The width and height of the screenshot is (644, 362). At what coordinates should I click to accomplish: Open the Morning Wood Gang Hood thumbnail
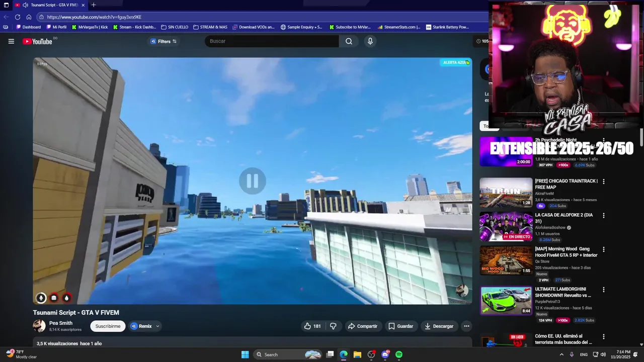pos(506,260)
